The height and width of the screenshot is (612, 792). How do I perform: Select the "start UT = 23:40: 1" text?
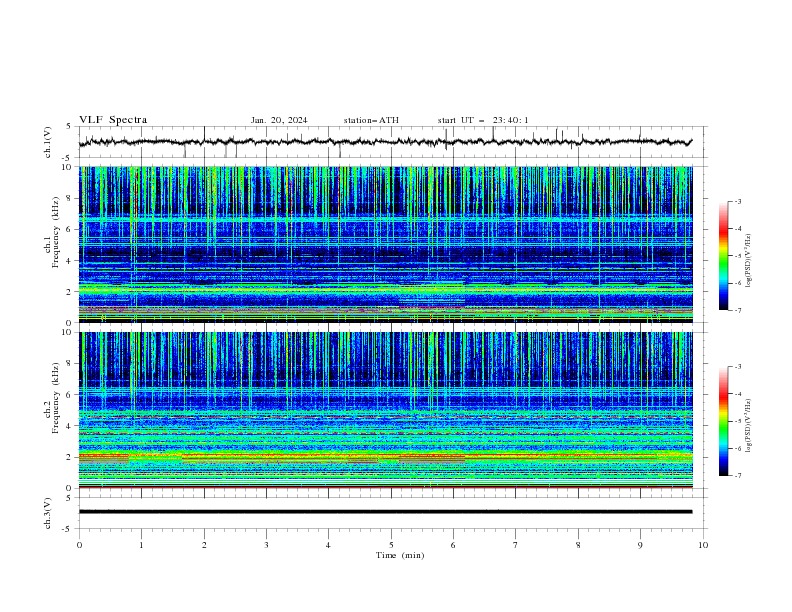tap(483, 120)
